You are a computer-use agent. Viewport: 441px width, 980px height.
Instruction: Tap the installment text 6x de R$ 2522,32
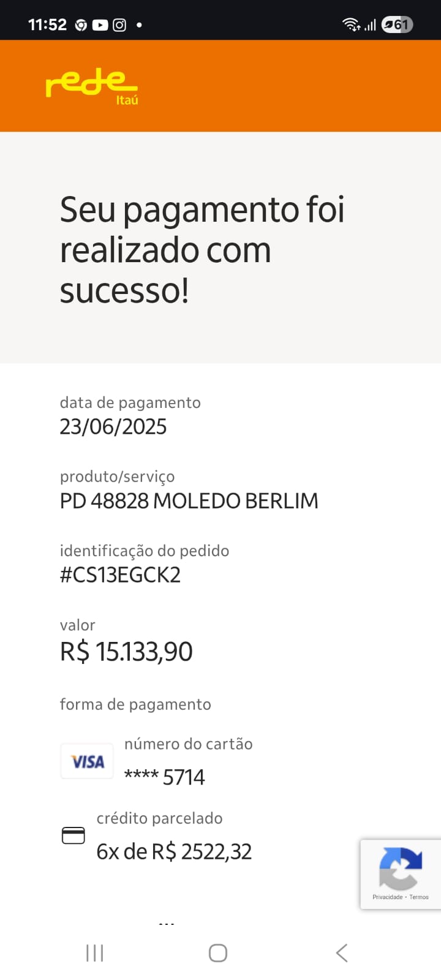pyautogui.click(x=174, y=852)
